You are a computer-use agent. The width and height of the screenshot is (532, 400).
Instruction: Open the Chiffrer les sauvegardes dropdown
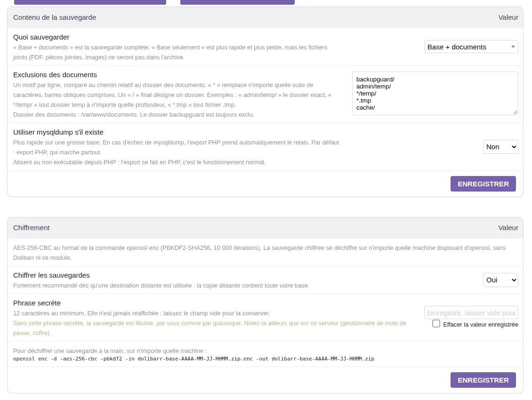coord(500,280)
